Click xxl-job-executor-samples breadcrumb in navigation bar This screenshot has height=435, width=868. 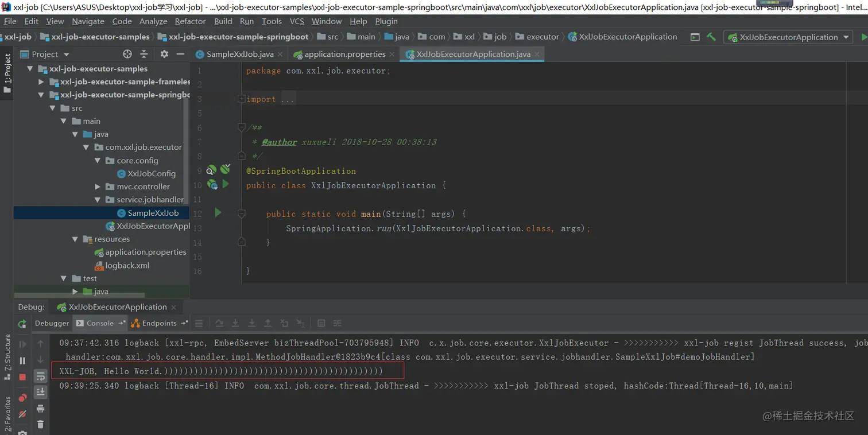pyautogui.click(x=100, y=37)
